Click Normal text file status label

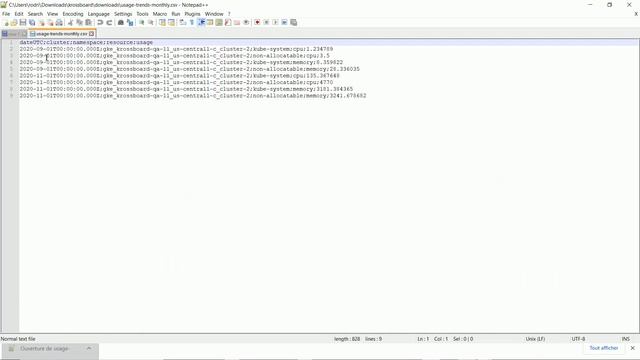point(18,339)
